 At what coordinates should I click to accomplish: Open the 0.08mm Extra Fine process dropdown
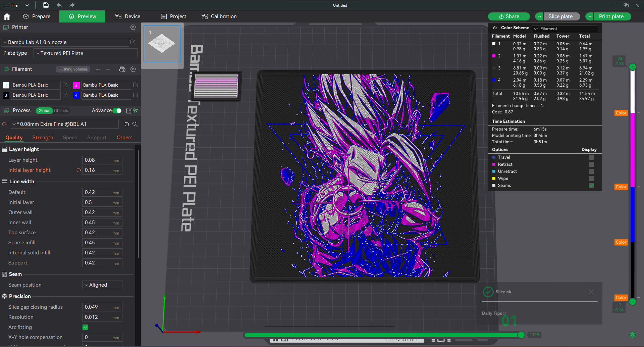pyautogui.click(x=64, y=124)
